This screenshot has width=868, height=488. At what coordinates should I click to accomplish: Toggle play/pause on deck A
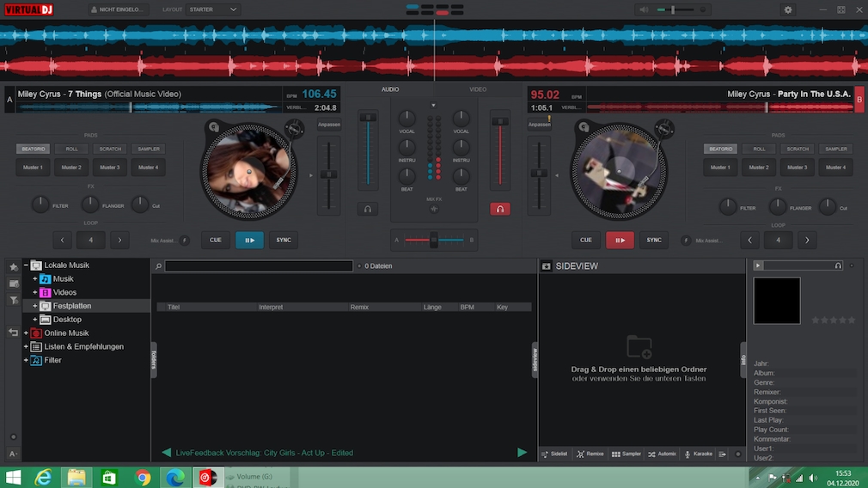(x=250, y=240)
